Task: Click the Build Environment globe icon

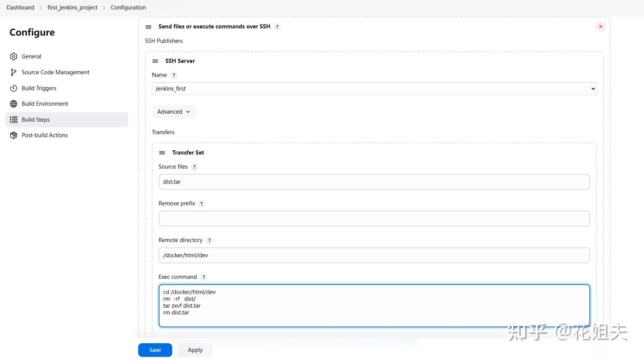Action: pos(13,104)
